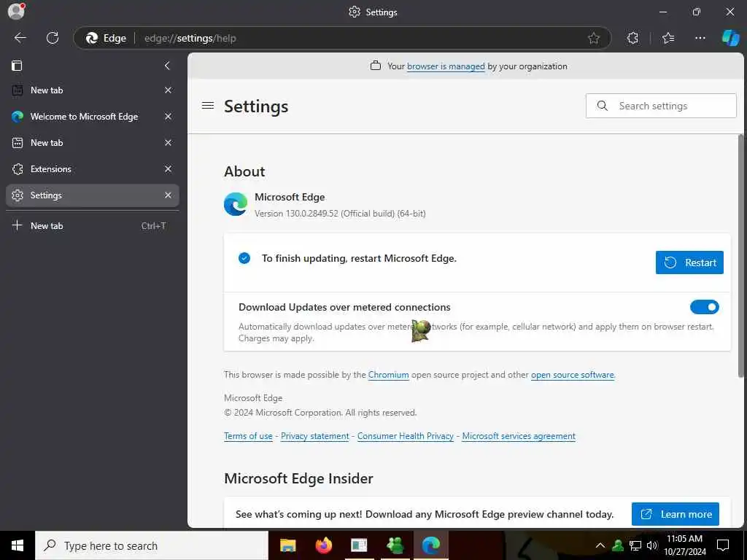Select the Settings tab
747x560 pixels.
click(93, 195)
